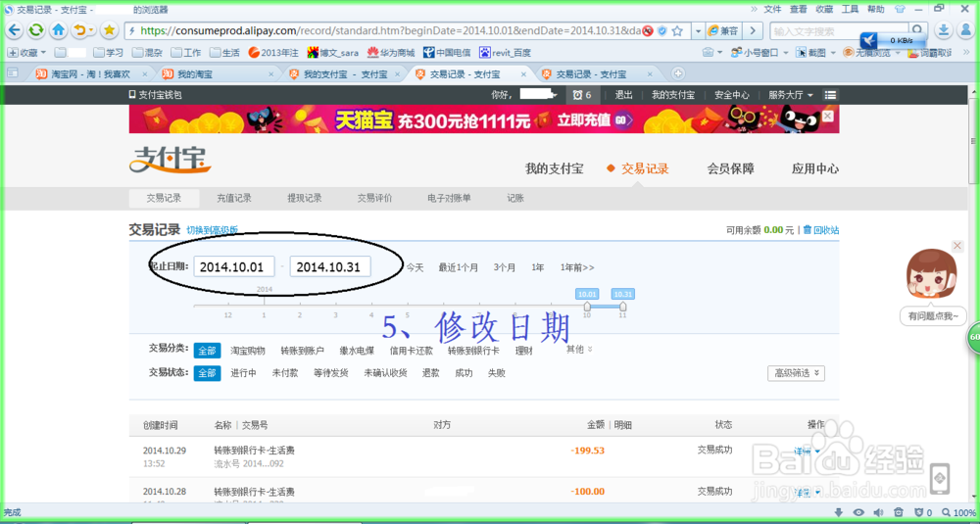This screenshot has height=524, width=980.
Task: Click the yellow star favorites icon beside the undo button
Action: tap(109, 30)
